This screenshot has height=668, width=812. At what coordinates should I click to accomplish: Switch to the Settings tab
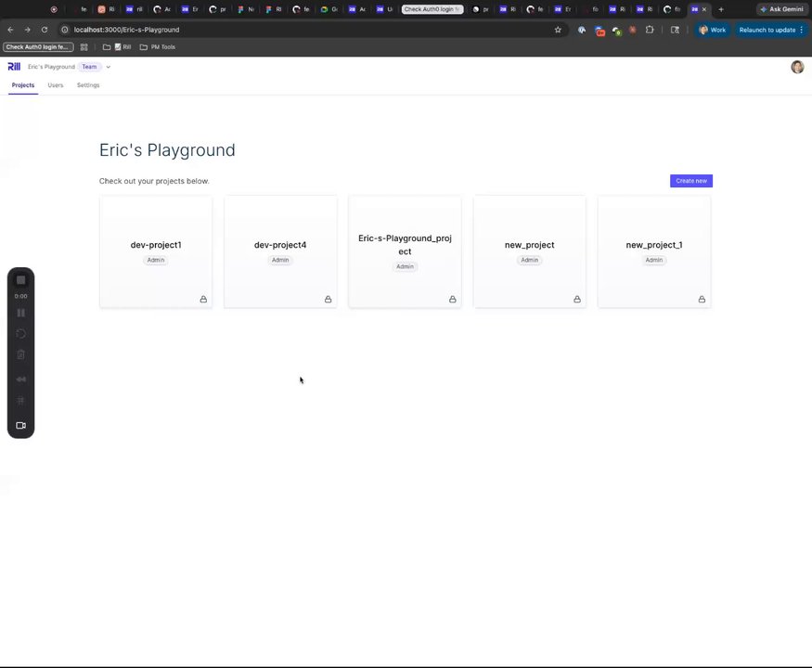(x=88, y=85)
